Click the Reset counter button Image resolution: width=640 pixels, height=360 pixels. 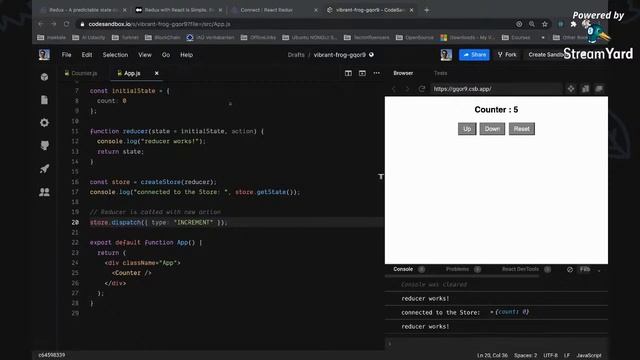coord(522,129)
